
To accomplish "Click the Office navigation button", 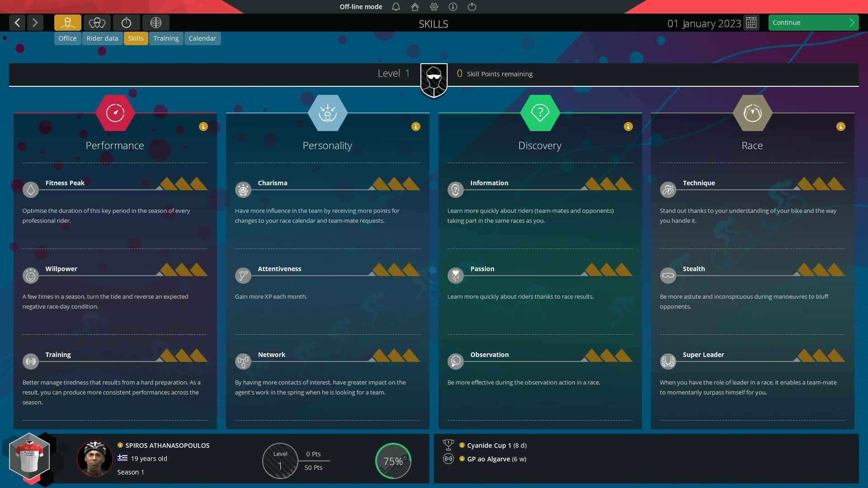I will pos(67,38).
